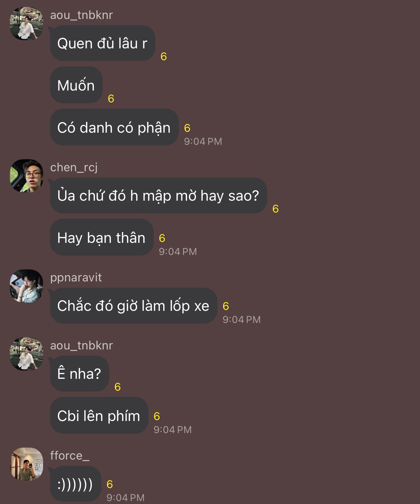Viewport: 420px width, 504px height.
Task: Tap the read count beside 'Ủa chứ đó h mập mờ'
Action: [275, 209]
